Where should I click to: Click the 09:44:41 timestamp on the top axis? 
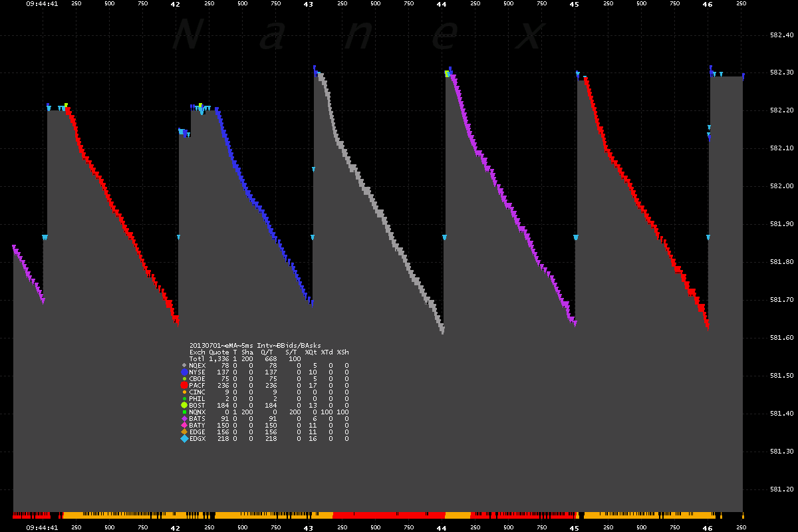42,4
